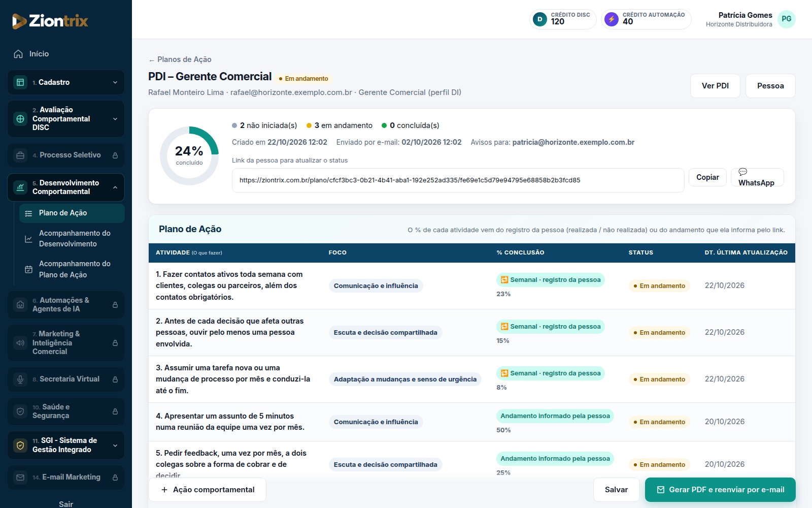Image resolution: width=812 pixels, height=508 pixels.
Task: Click the E-mail Marketing envelope icon
Action: tap(20, 478)
